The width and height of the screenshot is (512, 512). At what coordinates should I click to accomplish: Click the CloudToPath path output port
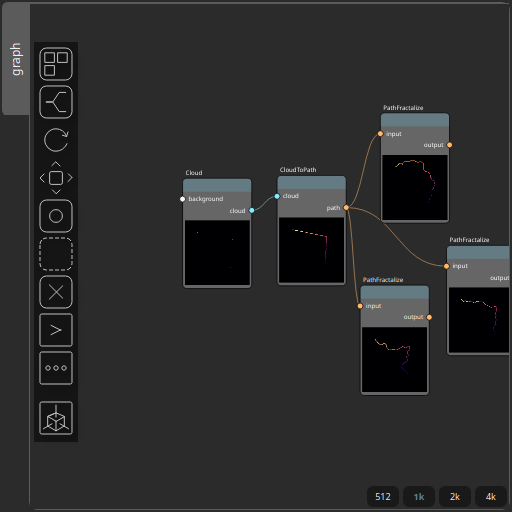pyautogui.click(x=346, y=208)
